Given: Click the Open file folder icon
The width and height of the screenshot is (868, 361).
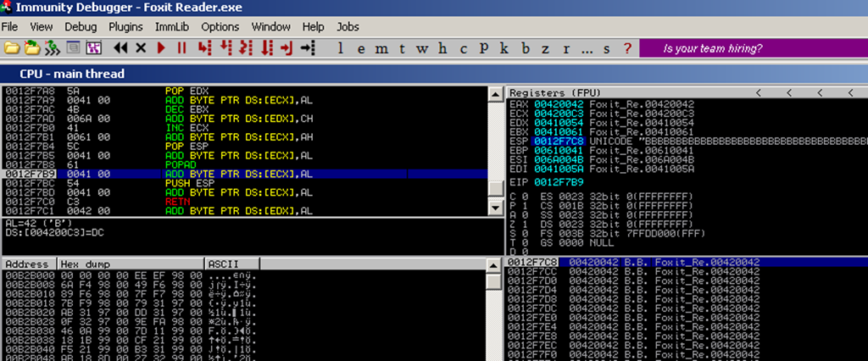Looking at the screenshot, I should point(12,48).
